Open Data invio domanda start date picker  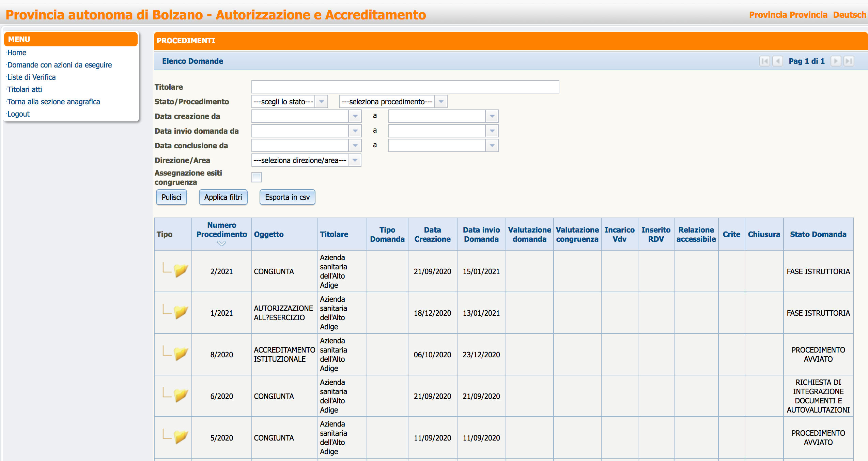click(x=355, y=131)
